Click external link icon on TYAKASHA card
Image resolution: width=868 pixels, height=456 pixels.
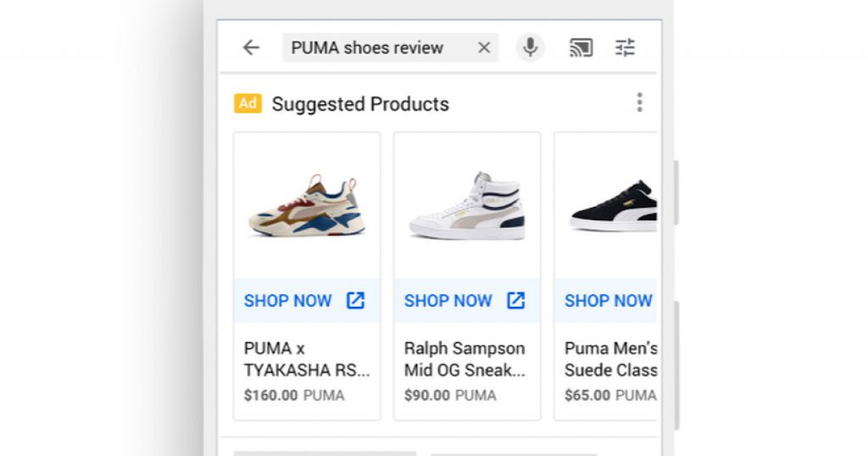355,300
